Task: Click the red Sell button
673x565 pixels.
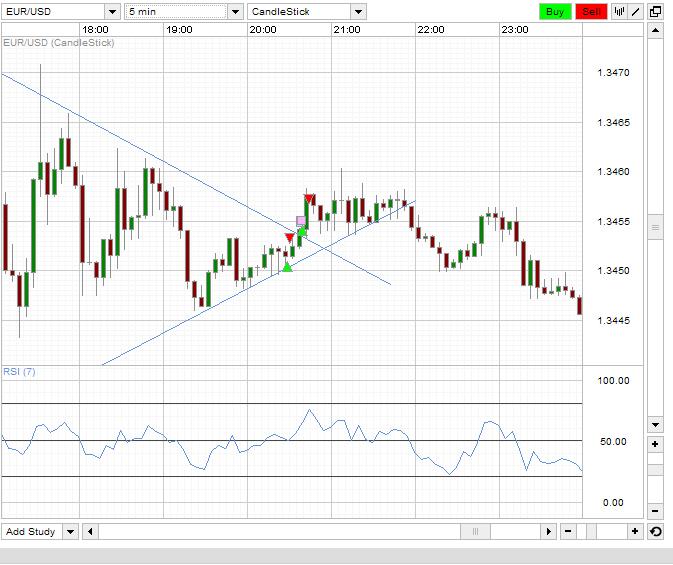Action: click(x=591, y=12)
